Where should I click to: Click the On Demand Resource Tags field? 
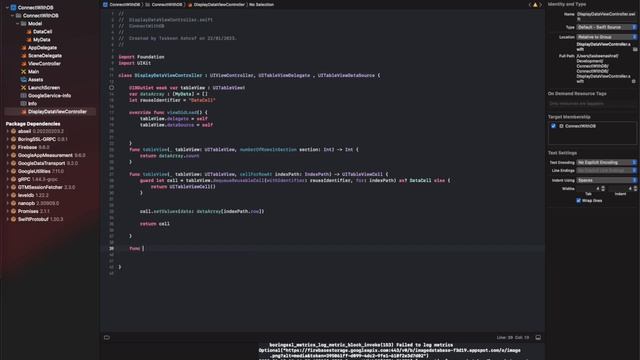pyautogui.click(x=592, y=104)
